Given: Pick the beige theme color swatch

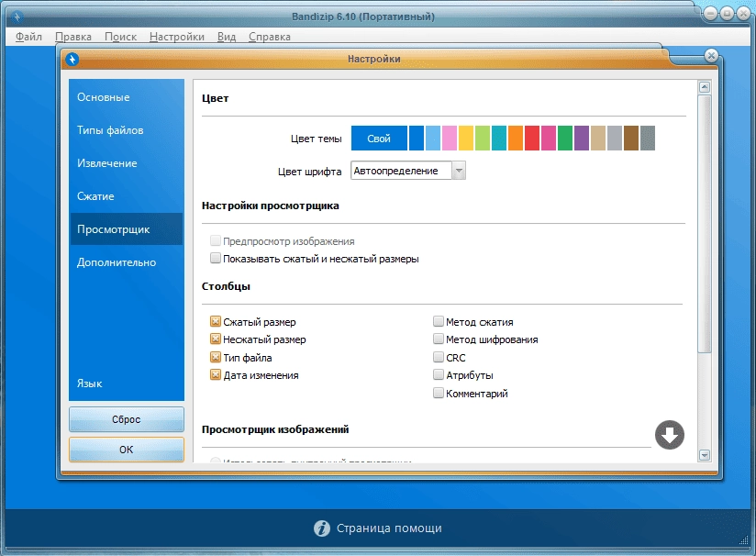Looking at the screenshot, I should [598, 139].
